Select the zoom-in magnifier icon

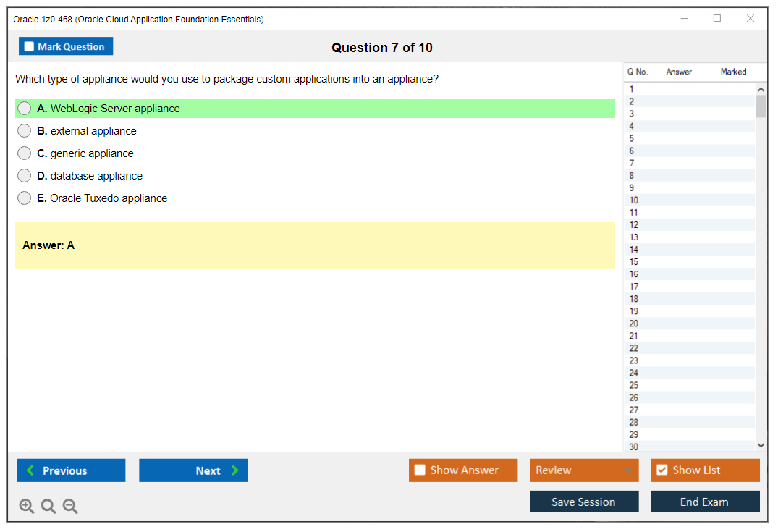pyautogui.click(x=26, y=506)
